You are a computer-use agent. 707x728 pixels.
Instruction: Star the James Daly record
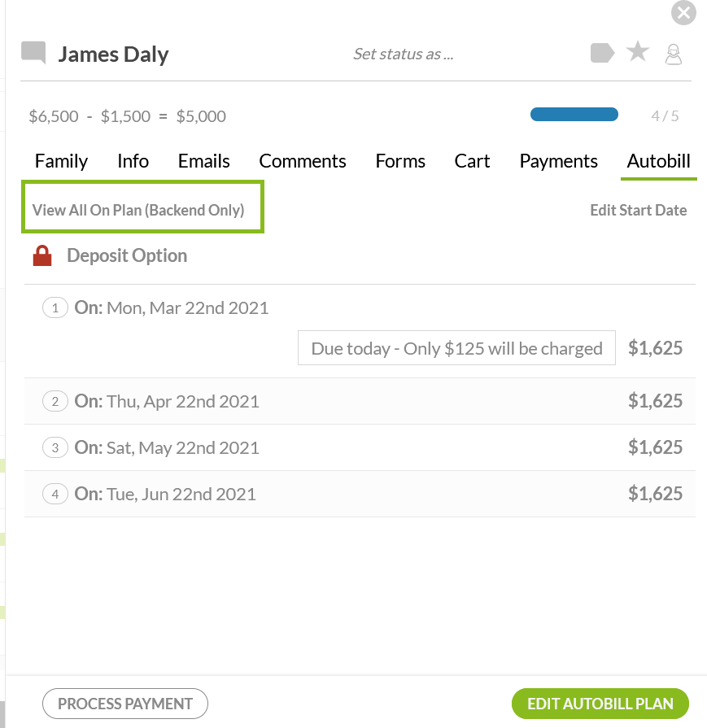pyautogui.click(x=638, y=53)
